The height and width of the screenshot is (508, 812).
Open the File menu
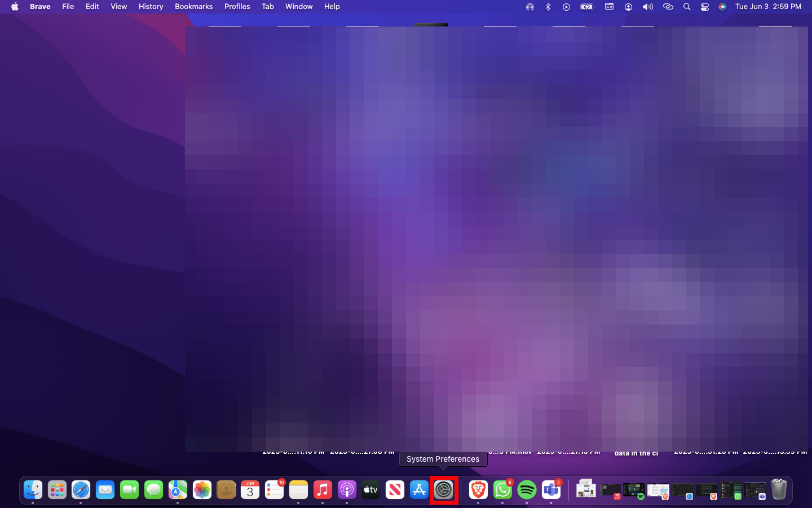click(68, 7)
